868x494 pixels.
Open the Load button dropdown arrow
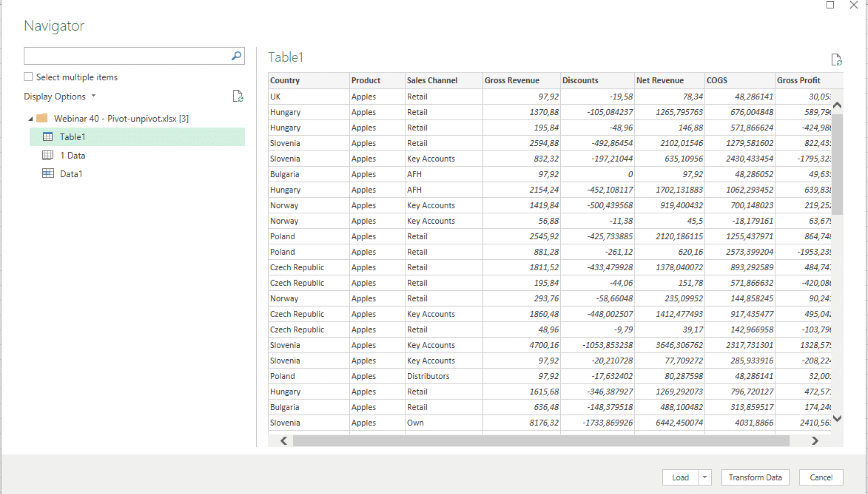point(704,477)
